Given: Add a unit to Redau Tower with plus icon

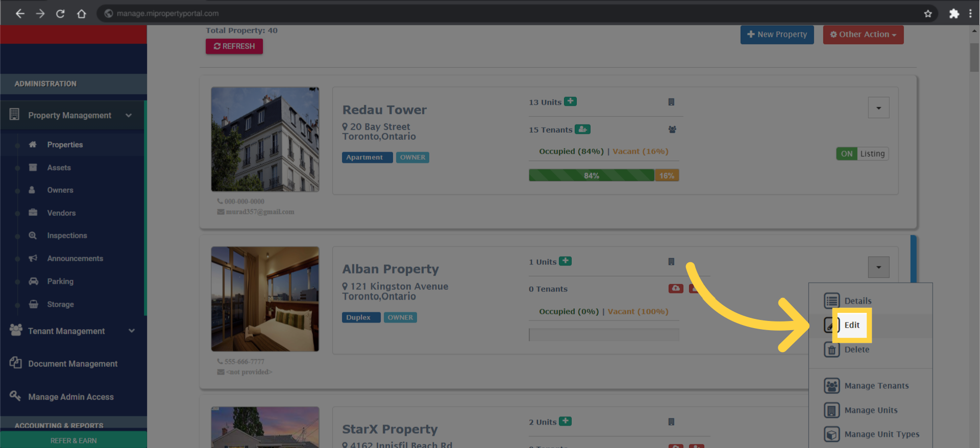Looking at the screenshot, I should [x=570, y=102].
